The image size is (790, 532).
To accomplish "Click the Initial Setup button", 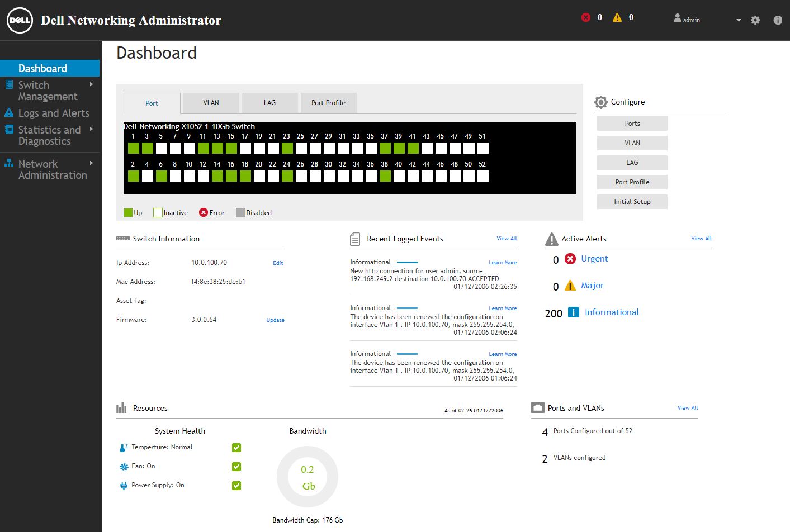I will (x=632, y=202).
